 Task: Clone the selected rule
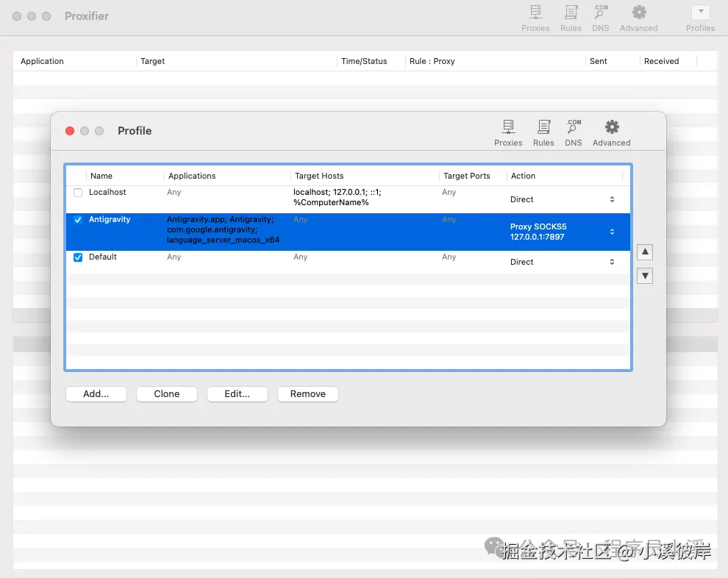167,394
